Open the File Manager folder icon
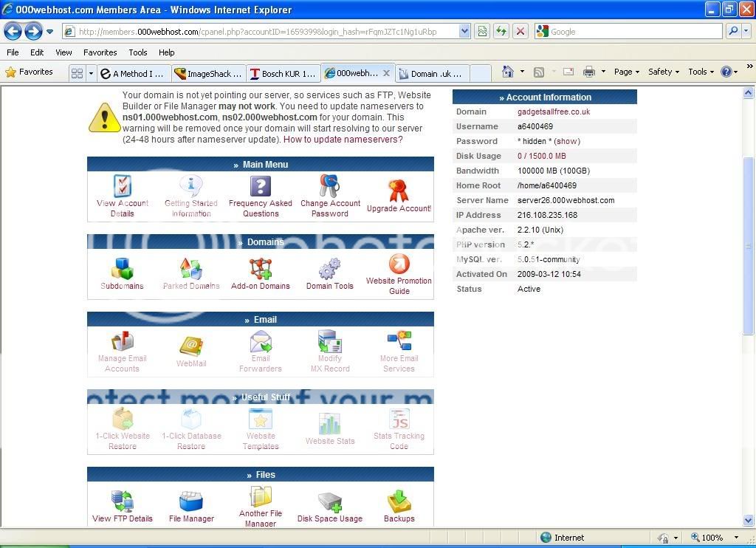Screen dimensions: 756x548 click(191, 501)
